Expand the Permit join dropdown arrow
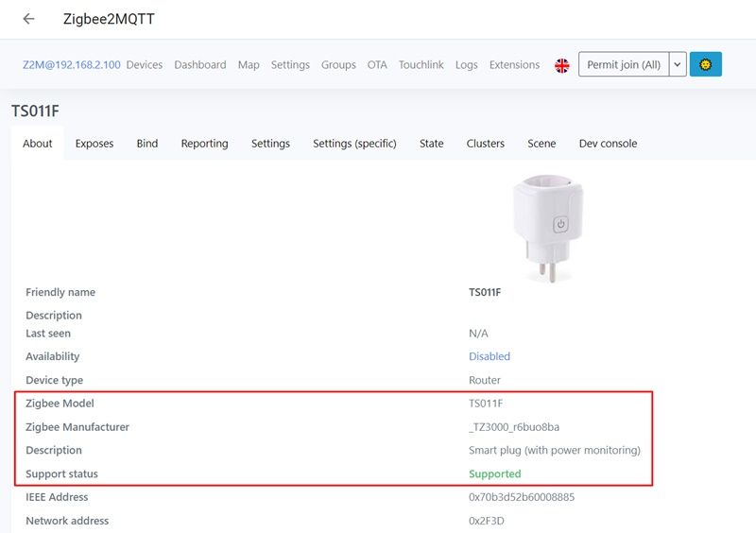This screenshot has height=533, width=756. pyautogui.click(x=678, y=64)
